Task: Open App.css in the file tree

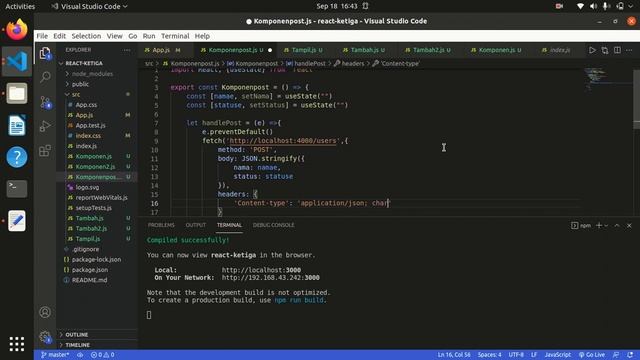Action: tap(86, 105)
